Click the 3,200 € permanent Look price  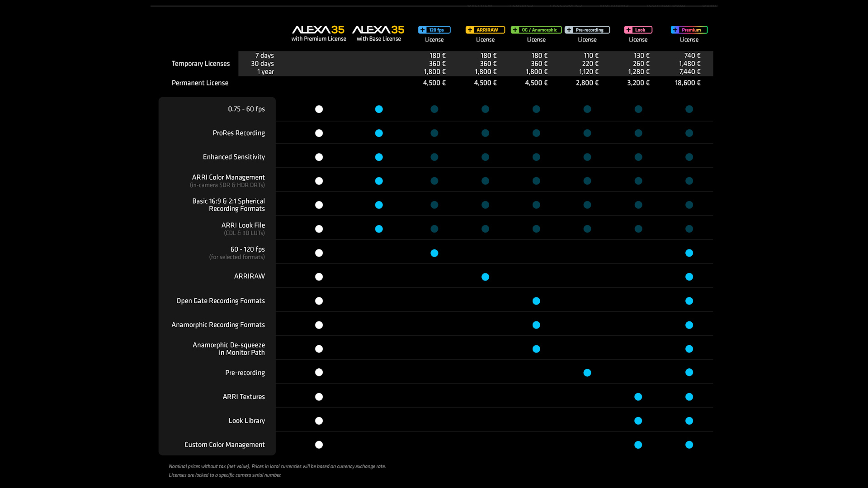[x=638, y=83]
